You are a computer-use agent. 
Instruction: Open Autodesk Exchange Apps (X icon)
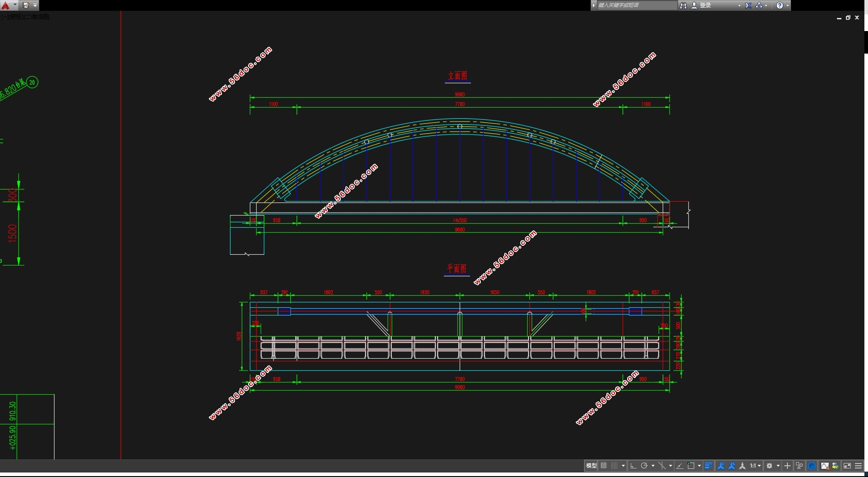pyautogui.click(x=748, y=5)
